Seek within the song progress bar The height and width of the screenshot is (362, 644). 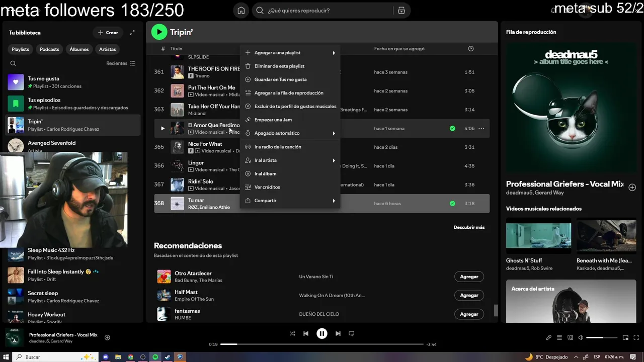(x=322, y=344)
